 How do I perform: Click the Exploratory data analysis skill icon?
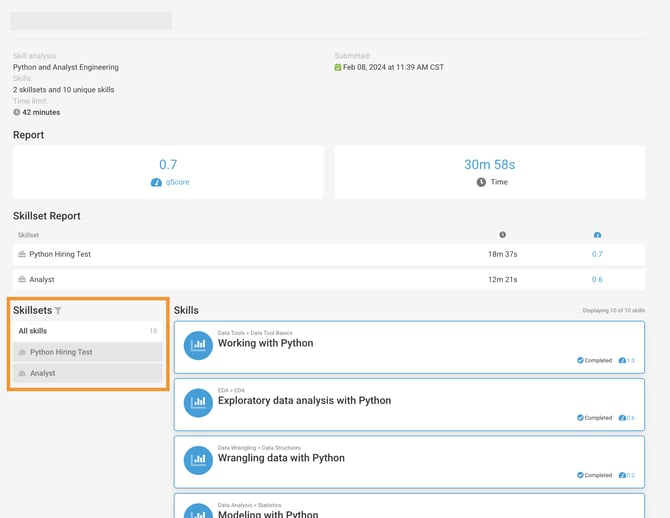click(x=198, y=402)
